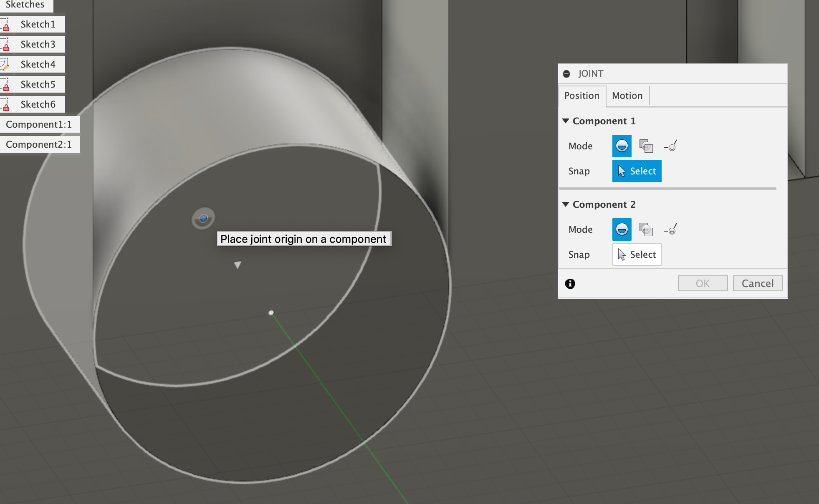Select Two Edge Intersection mode for Component 2
The image size is (819, 504).
pos(670,229)
